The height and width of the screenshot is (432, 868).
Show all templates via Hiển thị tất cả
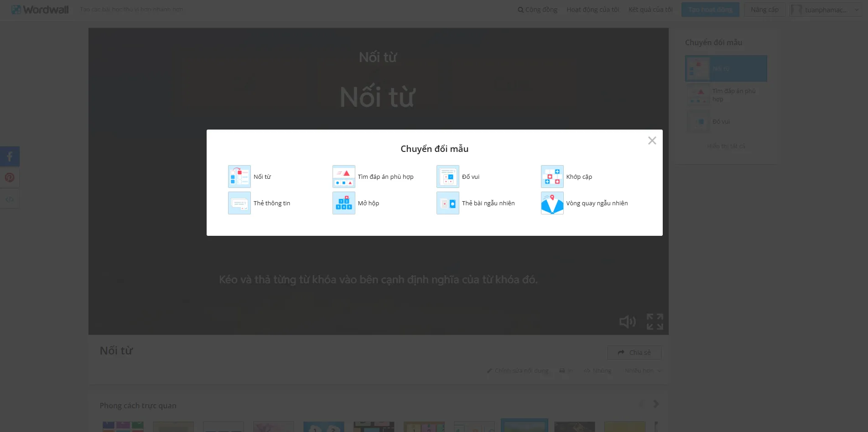pyautogui.click(x=725, y=146)
